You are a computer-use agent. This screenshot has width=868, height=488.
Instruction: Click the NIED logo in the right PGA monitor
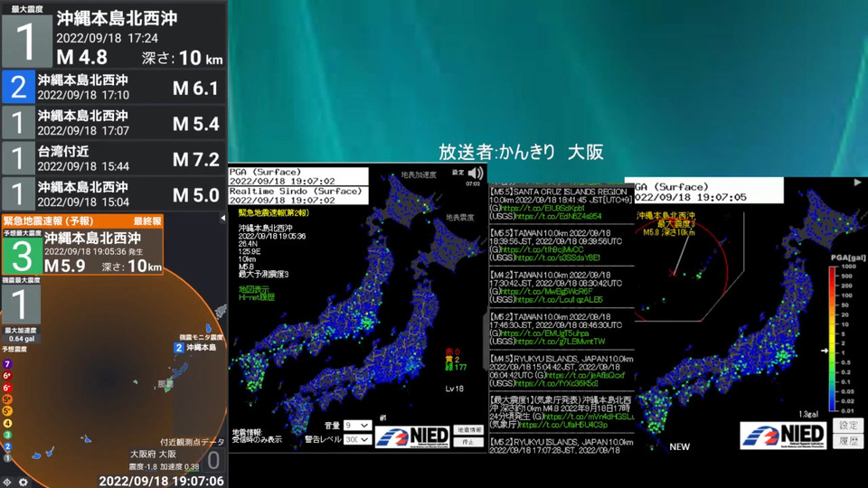(783, 436)
